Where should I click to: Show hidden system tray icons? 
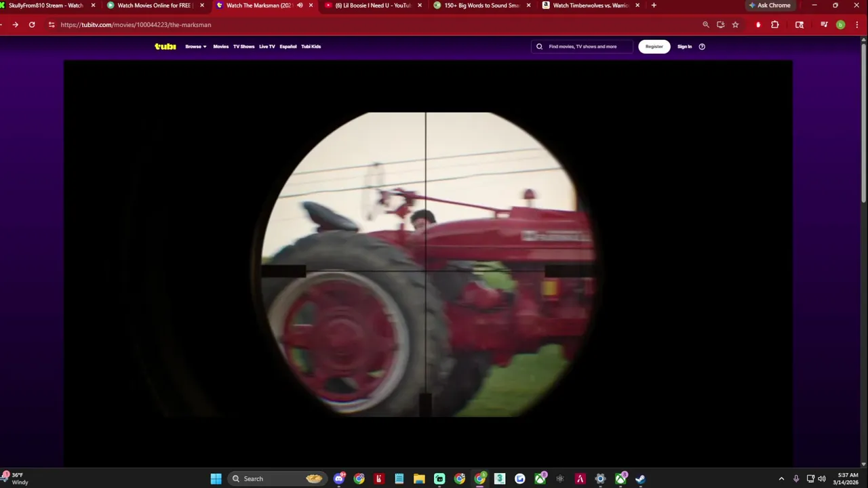(x=781, y=479)
